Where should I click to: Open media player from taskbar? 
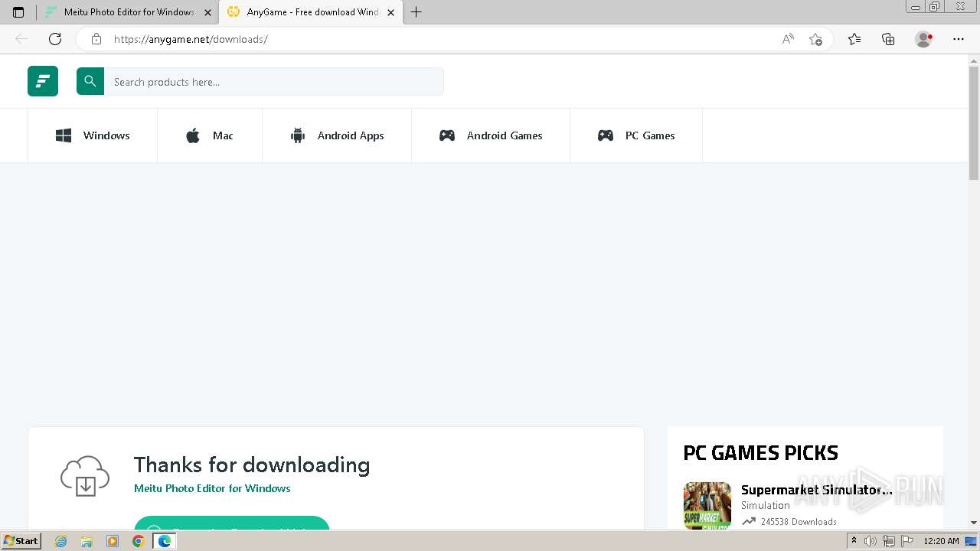(x=113, y=541)
